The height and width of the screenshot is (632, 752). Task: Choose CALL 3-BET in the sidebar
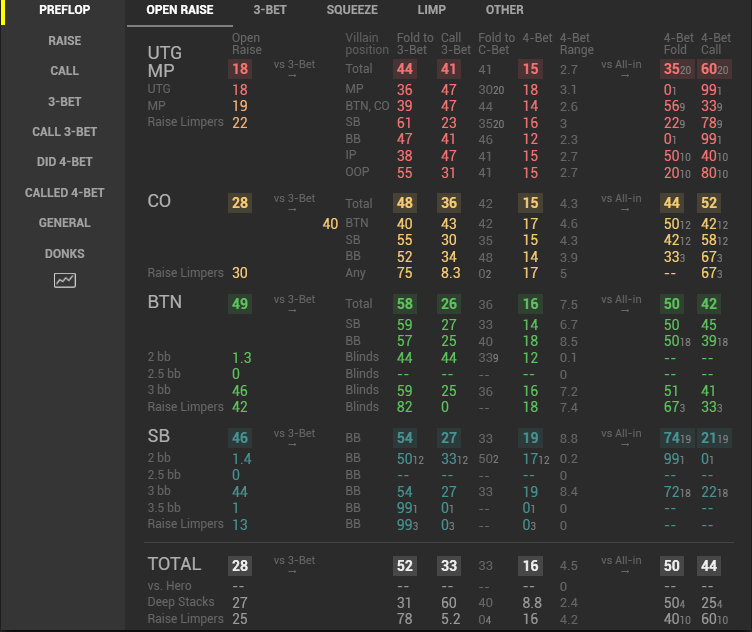click(x=65, y=132)
